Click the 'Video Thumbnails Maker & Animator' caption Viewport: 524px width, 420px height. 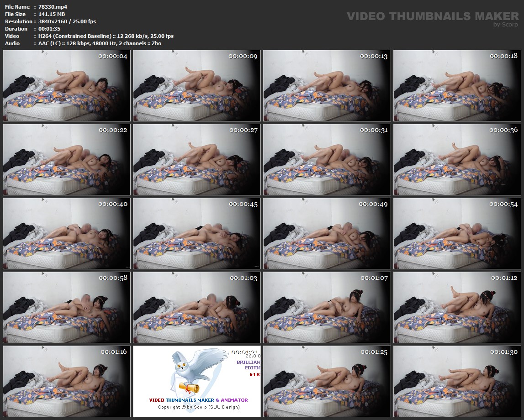pos(198,400)
